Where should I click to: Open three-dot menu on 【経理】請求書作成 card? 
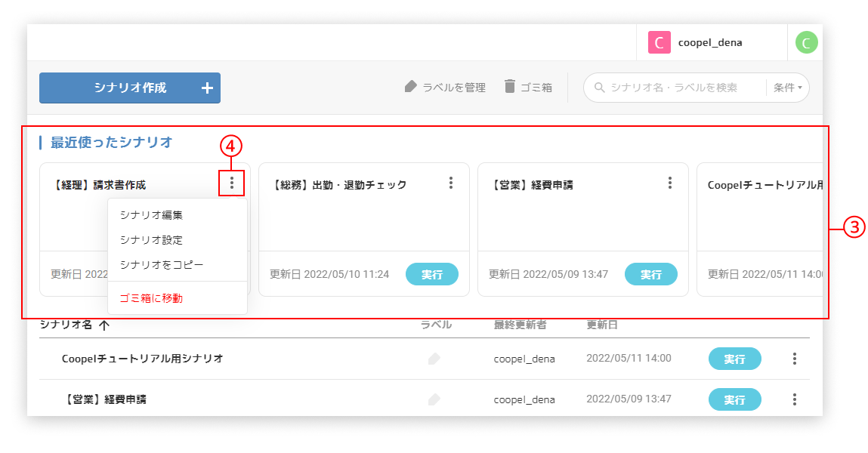[231, 183]
